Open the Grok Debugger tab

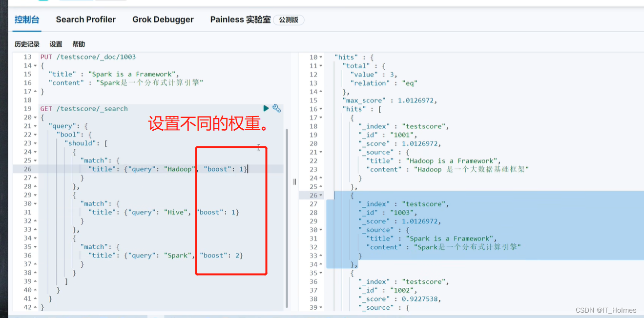(163, 20)
